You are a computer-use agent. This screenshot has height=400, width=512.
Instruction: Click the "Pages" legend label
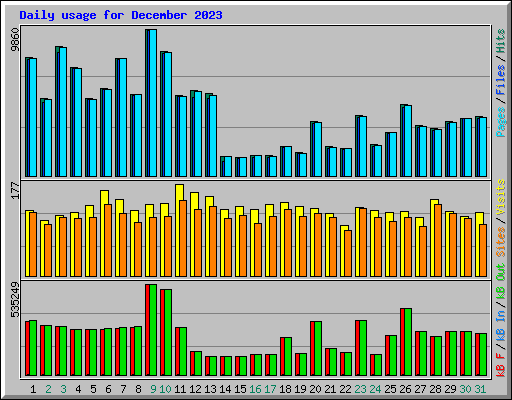coord(501,122)
